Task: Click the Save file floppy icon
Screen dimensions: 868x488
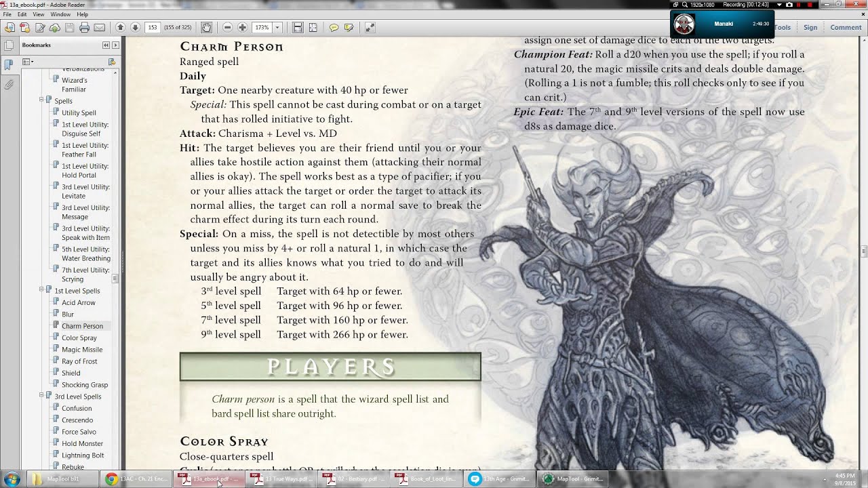Action: point(69,28)
